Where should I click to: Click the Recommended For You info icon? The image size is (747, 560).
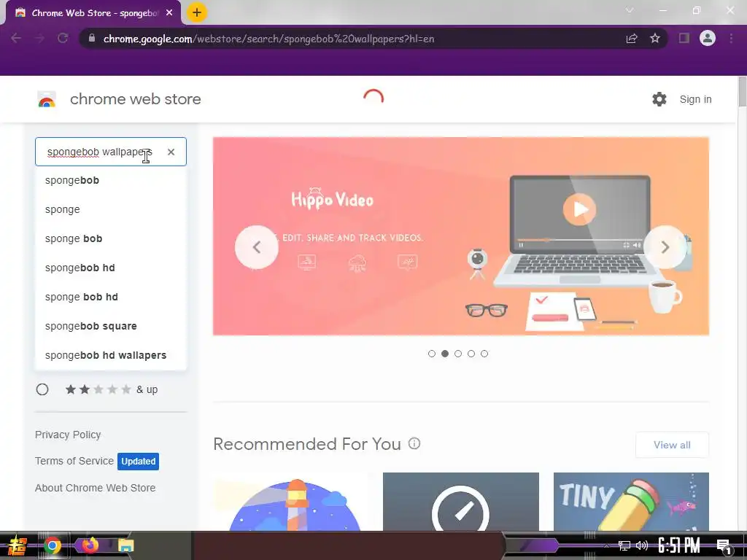(414, 444)
